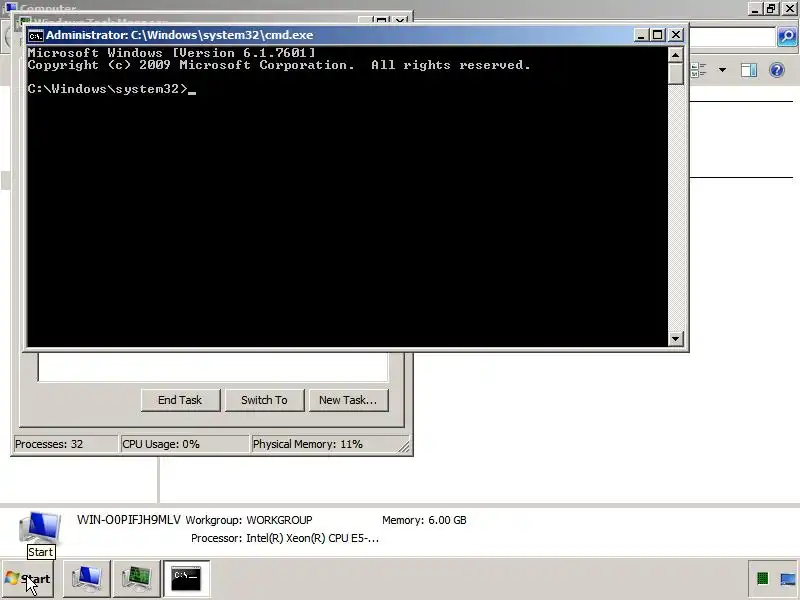Switch to Task Manager taskbar icon
800x600 pixels.
136,579
